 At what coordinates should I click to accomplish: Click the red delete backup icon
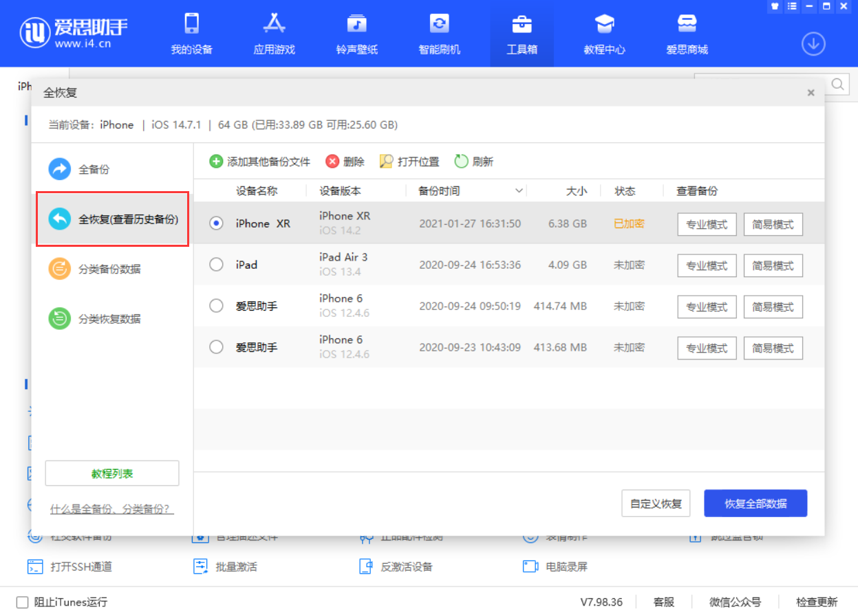point(332,162)
